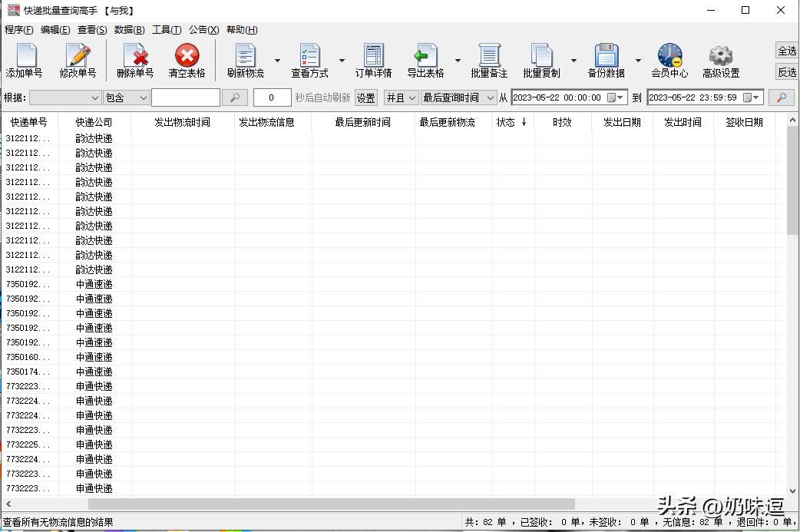Click the 设置 auto-refresh button

coord(365,97)
